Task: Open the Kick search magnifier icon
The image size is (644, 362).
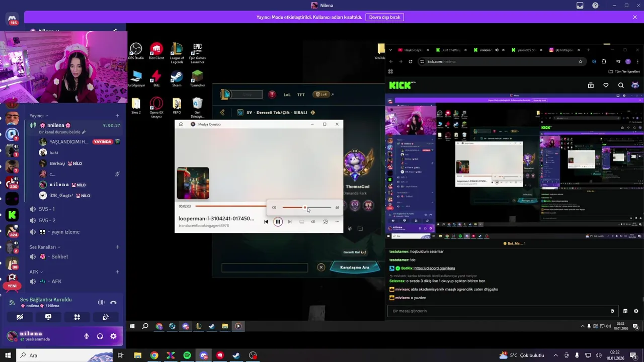Action: click(x=621, y=85)
